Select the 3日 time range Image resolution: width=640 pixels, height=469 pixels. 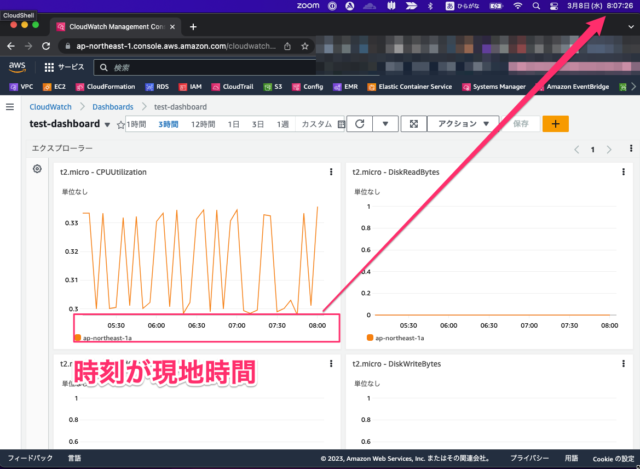click(258, 124)
